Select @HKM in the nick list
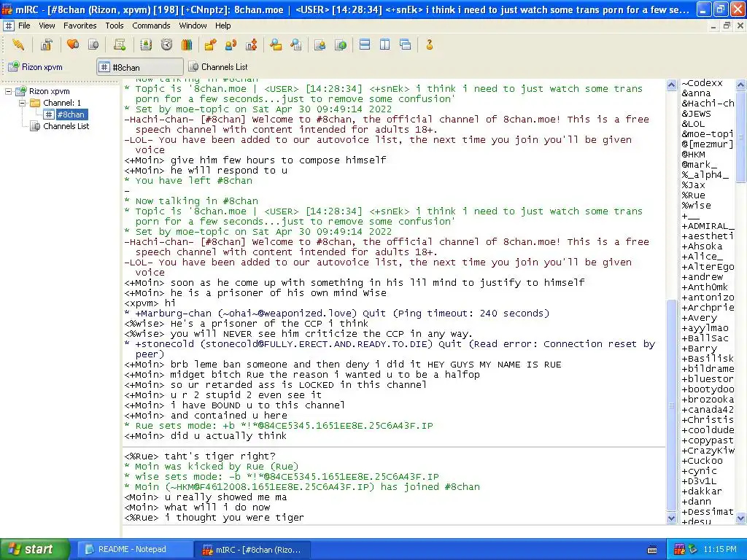747x560 pixels. 693,155
